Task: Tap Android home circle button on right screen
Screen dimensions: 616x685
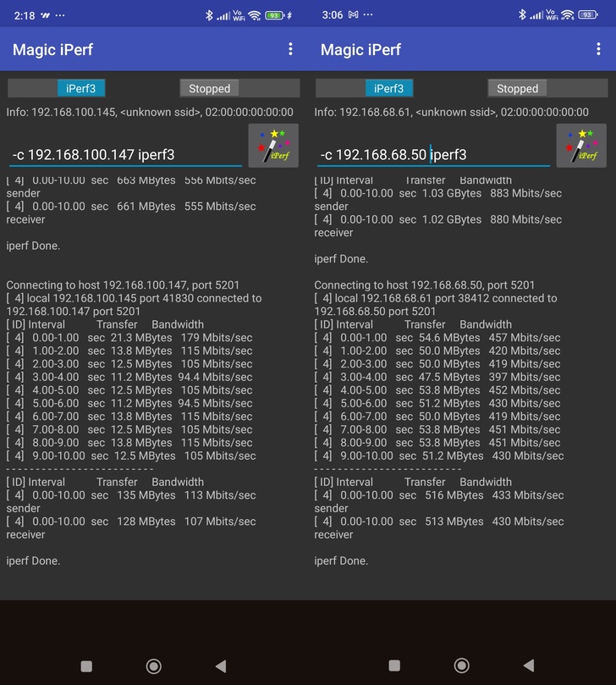Action: pyautogui.click(x=461, y=666)
